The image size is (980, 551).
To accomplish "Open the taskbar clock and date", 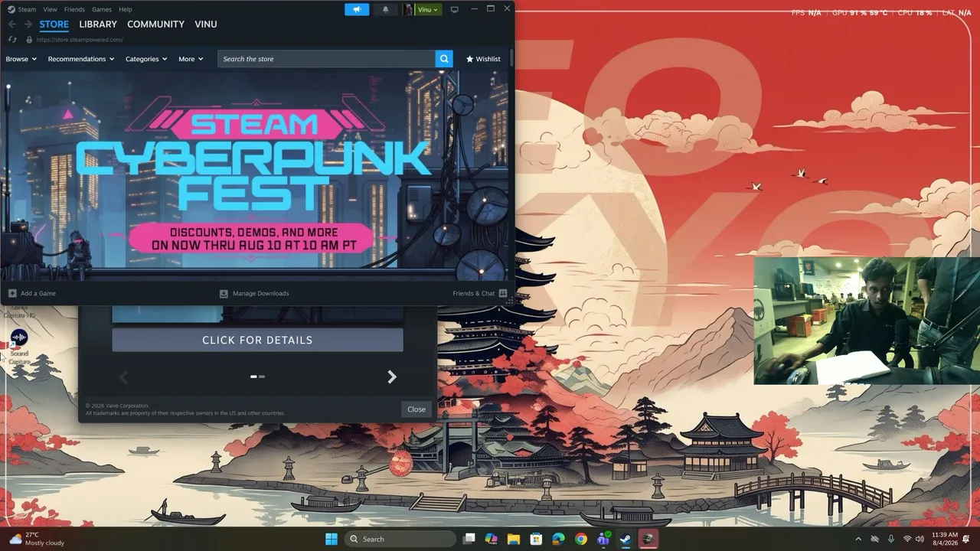I will [945, 539].
